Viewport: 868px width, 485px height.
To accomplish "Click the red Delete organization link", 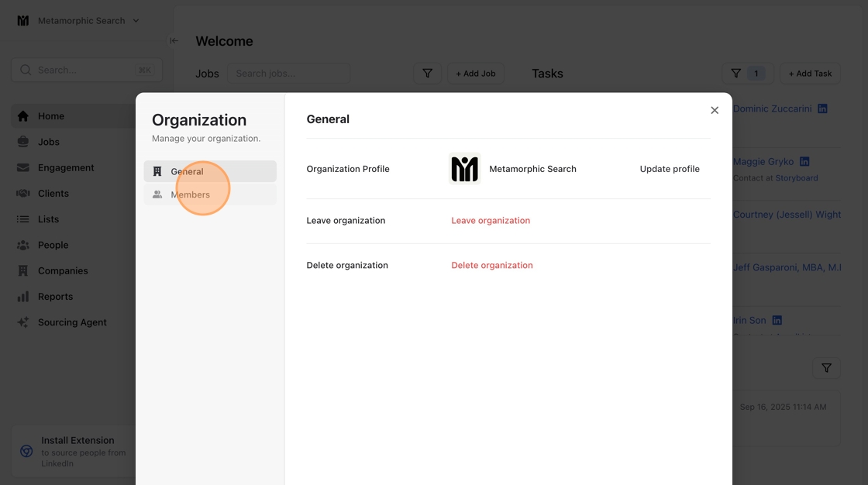I will tap(492, 265).
